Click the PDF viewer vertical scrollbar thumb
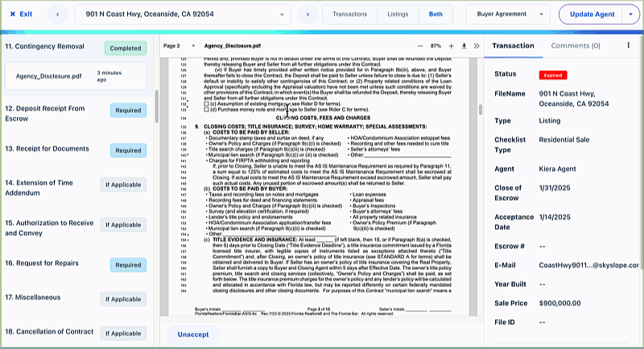Screen dimensions: 644x349 click(480, 110)
